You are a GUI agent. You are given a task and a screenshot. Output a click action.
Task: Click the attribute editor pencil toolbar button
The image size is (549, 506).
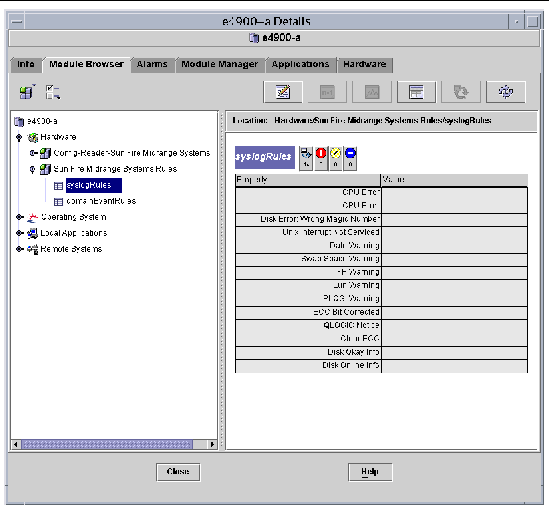tap(283, 92)
